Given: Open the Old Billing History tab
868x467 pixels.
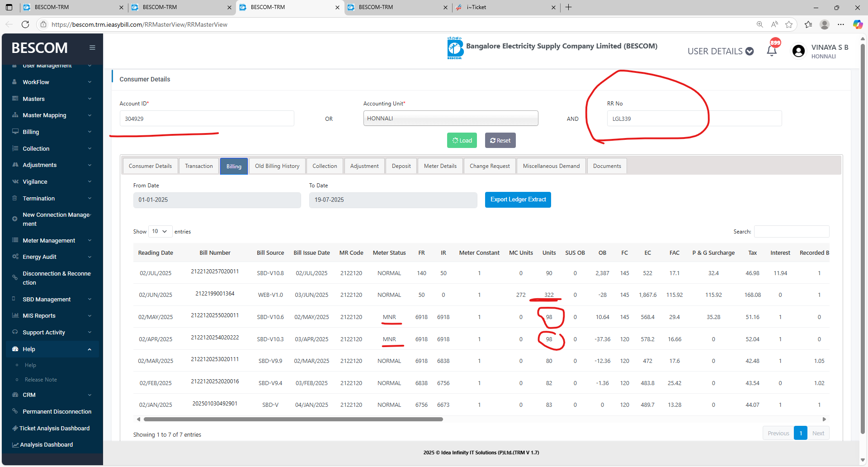Looking at the screenshot, I should 277,166.
